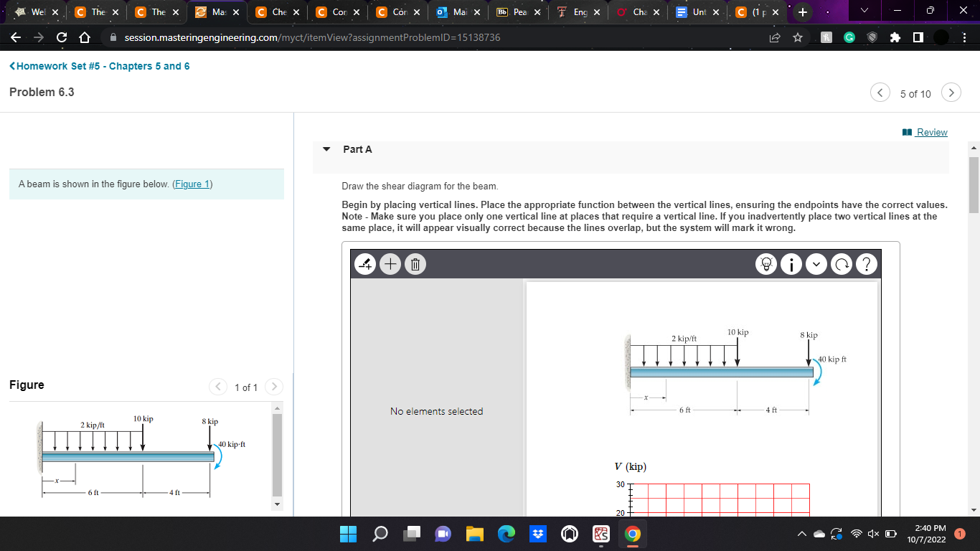Open the tab search dropdown arrow
Image resolution: width=980 pixels, height=551 pixels.
(x=863, y=12)
